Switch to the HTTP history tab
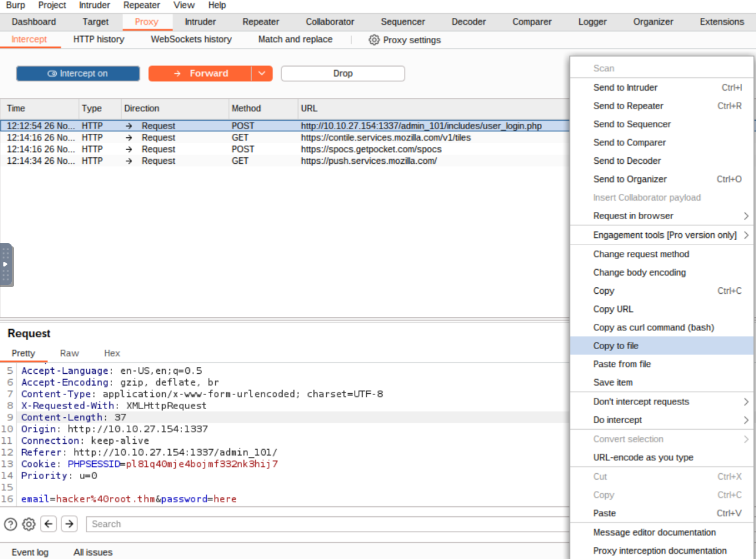 pyautogui.click(x=99, y=39)
